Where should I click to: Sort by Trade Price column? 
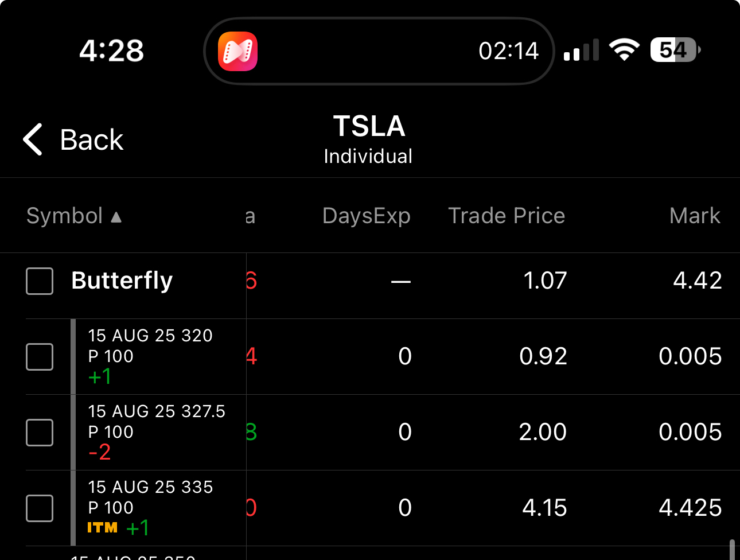click(x=506, y=216)
